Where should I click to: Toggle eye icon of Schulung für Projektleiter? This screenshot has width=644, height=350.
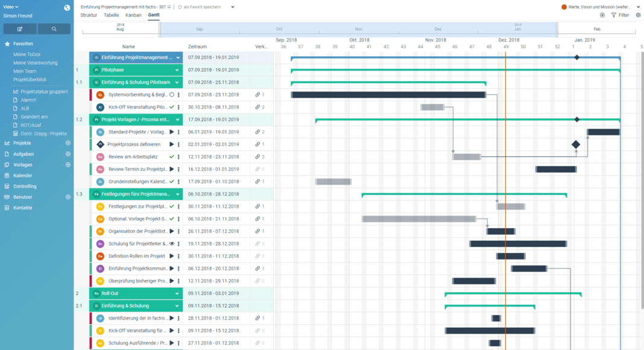point(172,244)
